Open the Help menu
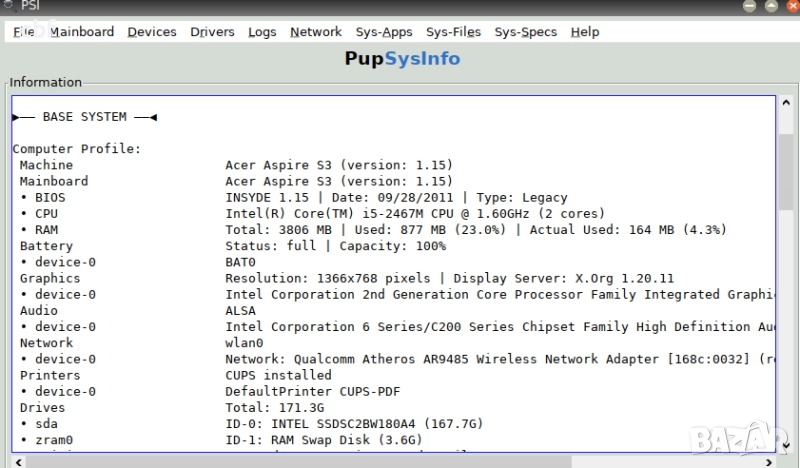Screen dimensions: 800x468 (x=585, y=32)
